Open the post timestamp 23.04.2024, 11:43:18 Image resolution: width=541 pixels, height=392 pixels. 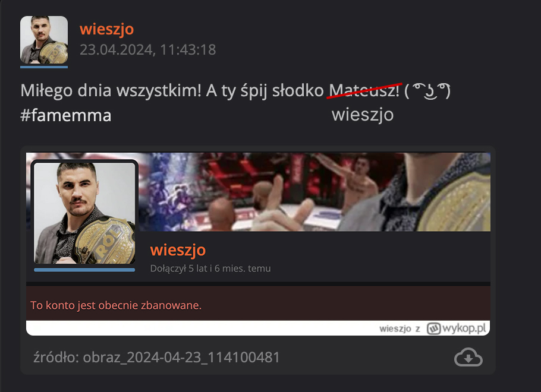click(x=147, y=50)
